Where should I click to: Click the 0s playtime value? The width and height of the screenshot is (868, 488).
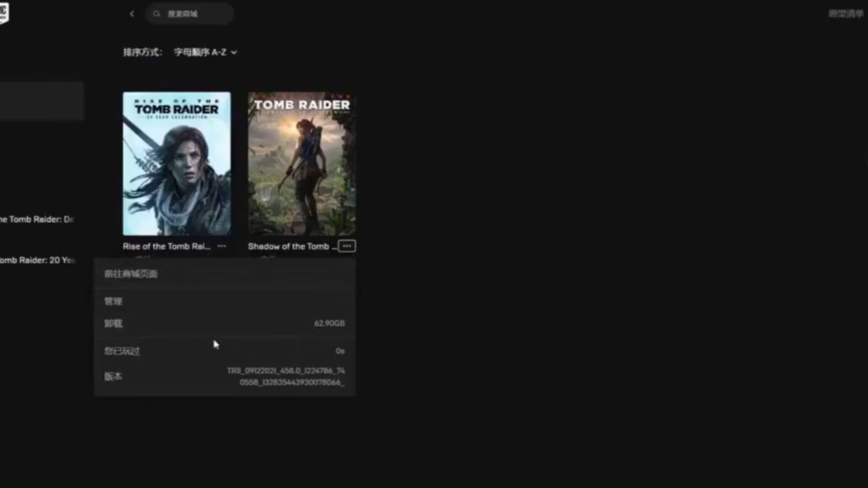(340, 351)
